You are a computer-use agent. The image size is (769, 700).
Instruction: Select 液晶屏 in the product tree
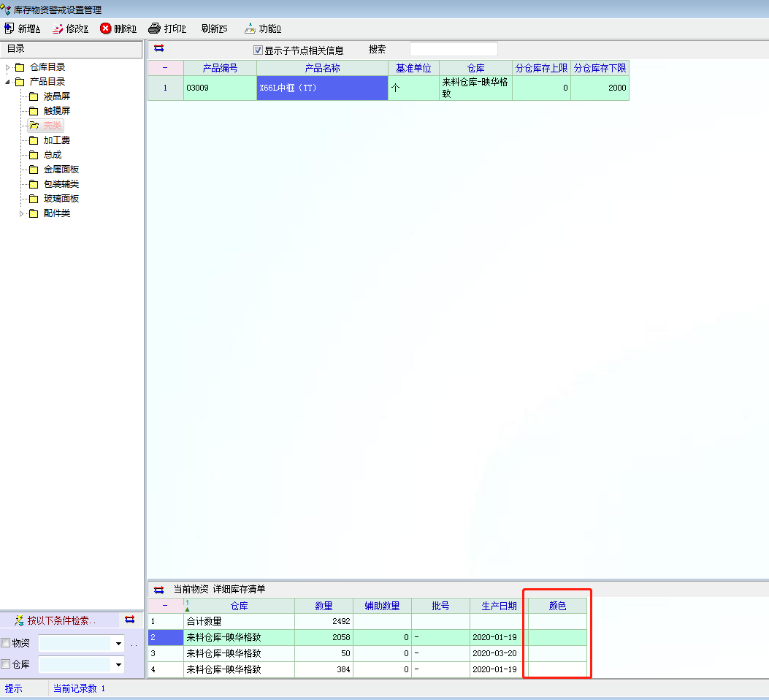coord(56,96)
